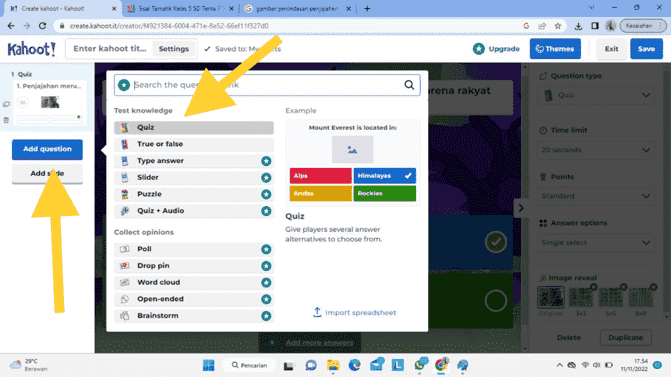Open kahoot Settings
Image resolution: width=671 pixels, height=377 pixels.
pyautogui.click(x=174, y=49)
